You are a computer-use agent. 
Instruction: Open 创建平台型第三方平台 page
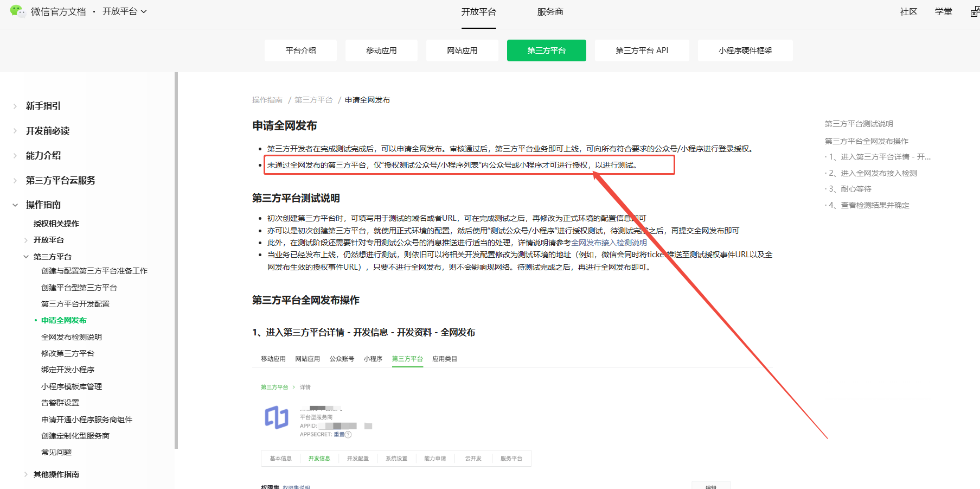(x=79, y=288)
